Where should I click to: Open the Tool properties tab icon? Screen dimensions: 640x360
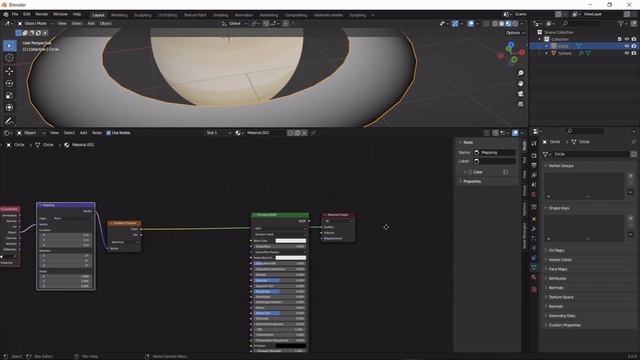534,144
